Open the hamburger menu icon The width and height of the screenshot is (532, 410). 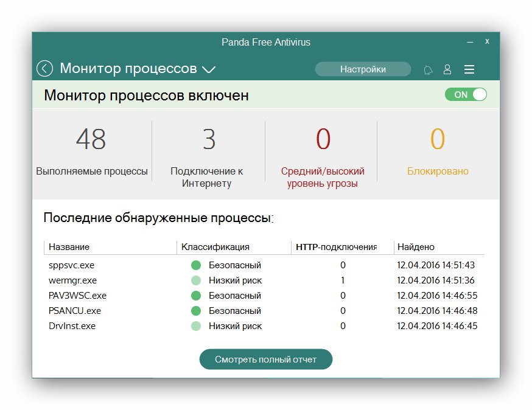469,70
